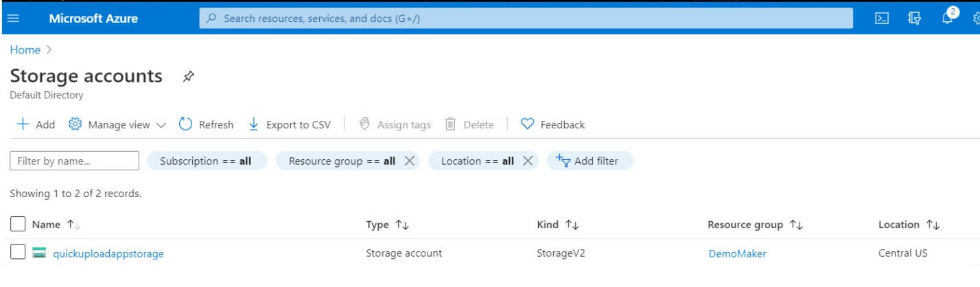
Task: Open the DemoMaker resource group link
Action: [737, 253]
